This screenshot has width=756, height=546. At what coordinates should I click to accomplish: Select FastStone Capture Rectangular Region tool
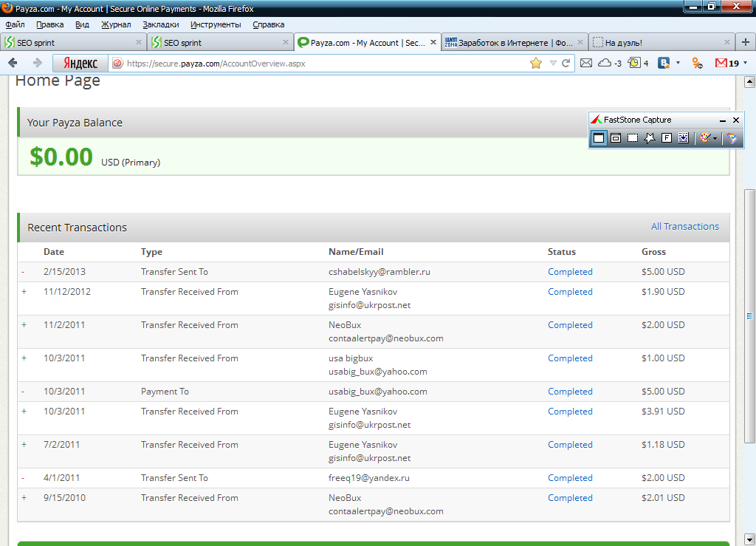tap(633, 138)
